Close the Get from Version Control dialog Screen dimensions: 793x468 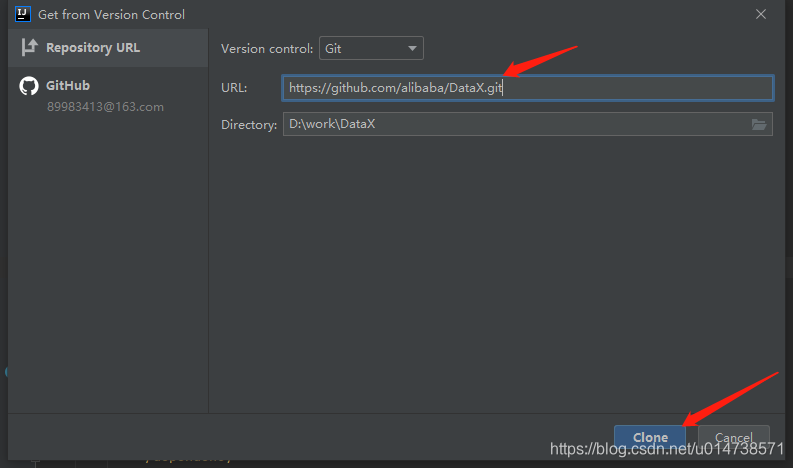(x=761, y=14)
